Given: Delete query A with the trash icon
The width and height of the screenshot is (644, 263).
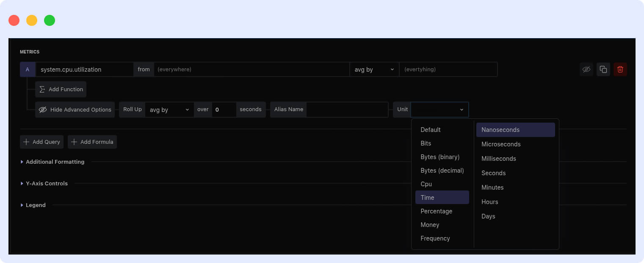Looking at the screenshot, I should click(x=620, y=69).
